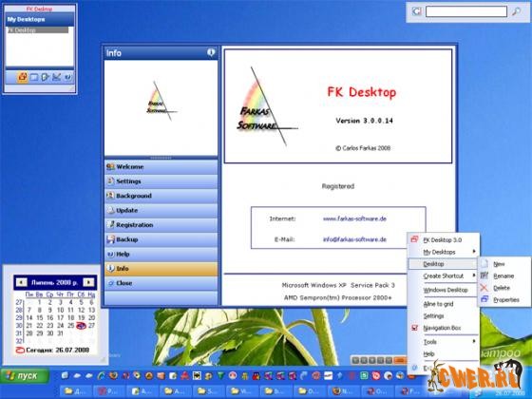Select FK Desktop entry in My Desktops list
532x399 pixels.
click(37, 30)
